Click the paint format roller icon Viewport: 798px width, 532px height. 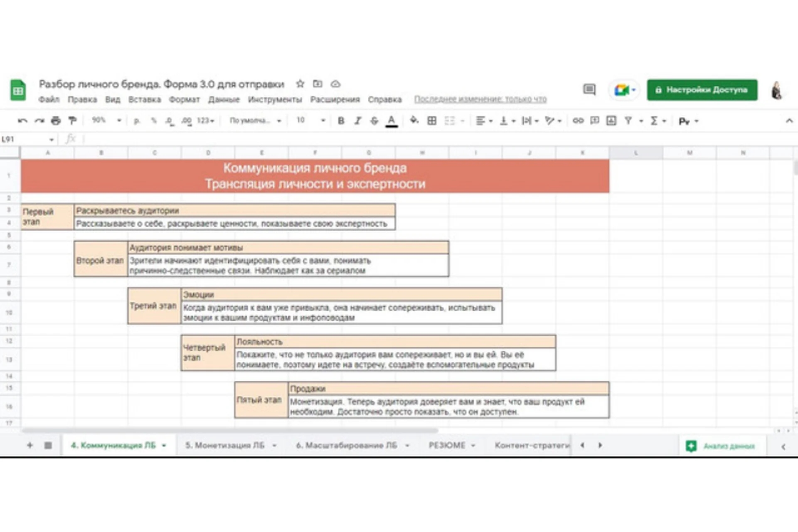(72, 121)
